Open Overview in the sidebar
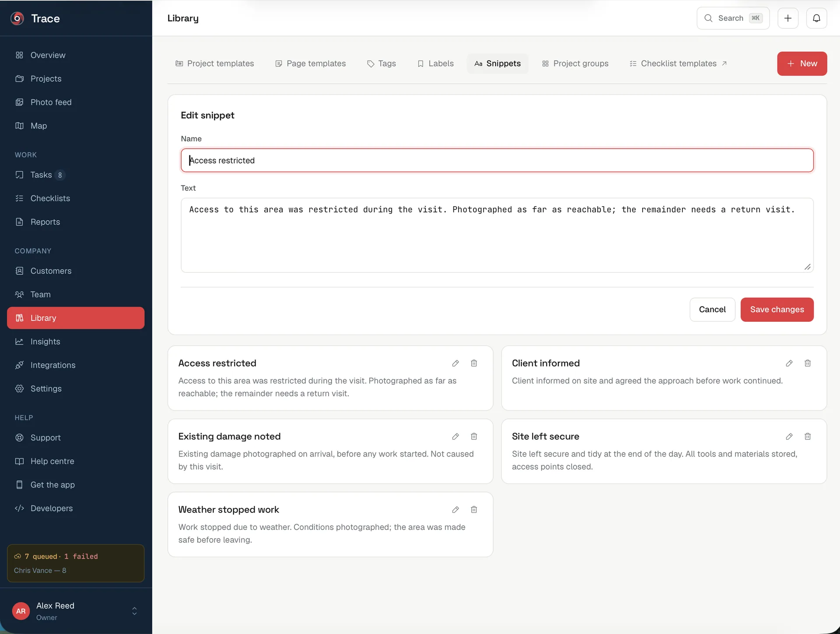 76,55
